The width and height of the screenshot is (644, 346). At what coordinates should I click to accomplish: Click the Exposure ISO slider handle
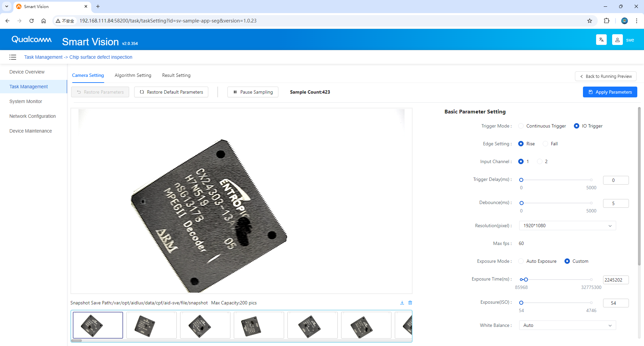click(521, 303)
